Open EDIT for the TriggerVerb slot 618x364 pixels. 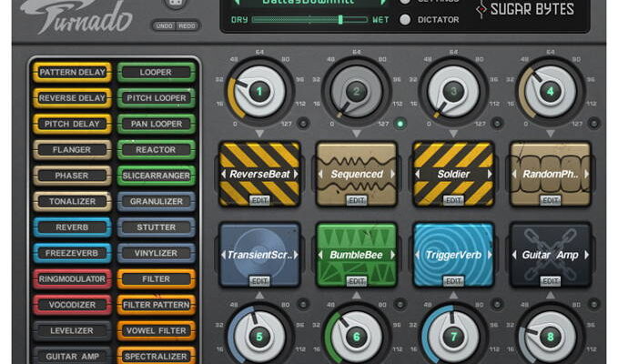452,282
